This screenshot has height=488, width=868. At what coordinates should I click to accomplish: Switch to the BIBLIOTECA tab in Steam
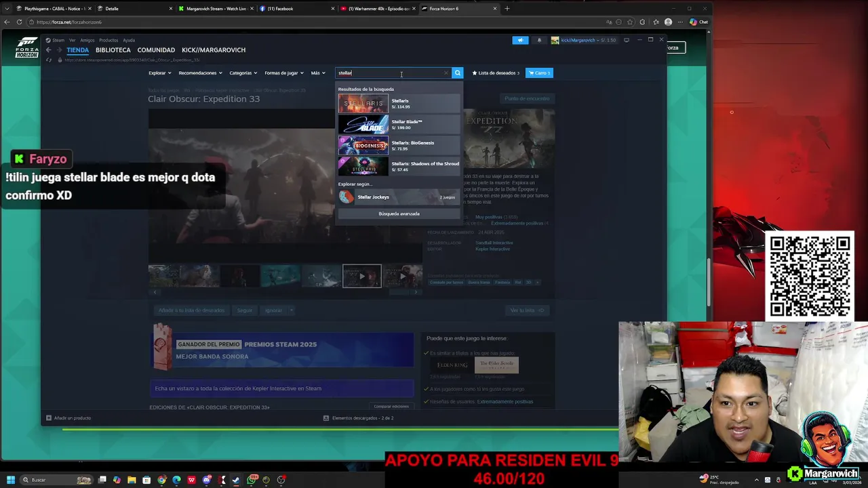point(113,50)
